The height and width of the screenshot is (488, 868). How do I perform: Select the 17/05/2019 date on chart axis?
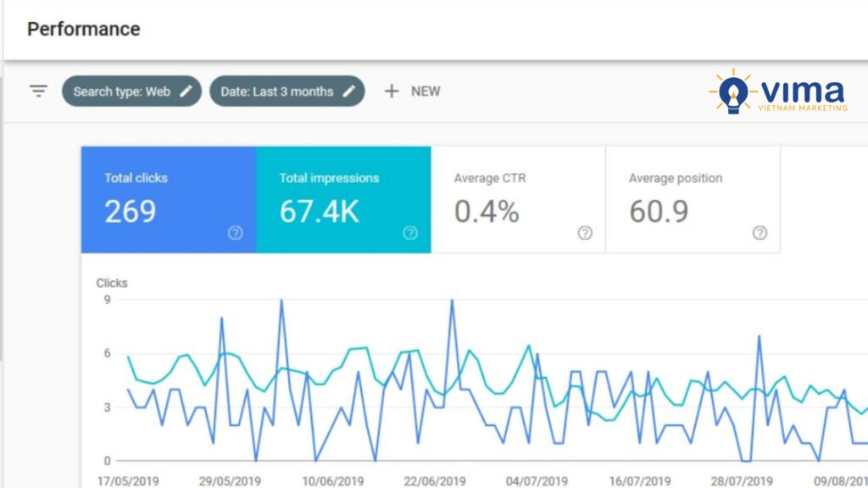tap(128, 481)
